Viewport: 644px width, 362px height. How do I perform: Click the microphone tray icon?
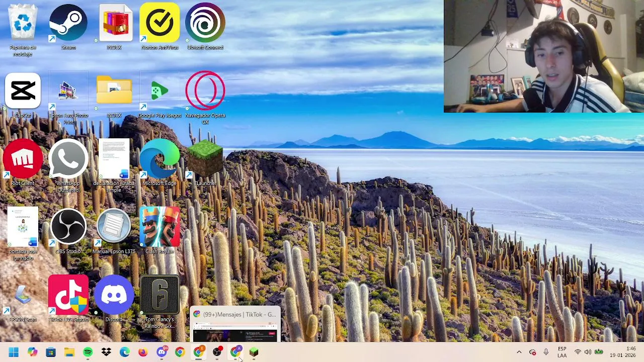click(x=546, y=352)
